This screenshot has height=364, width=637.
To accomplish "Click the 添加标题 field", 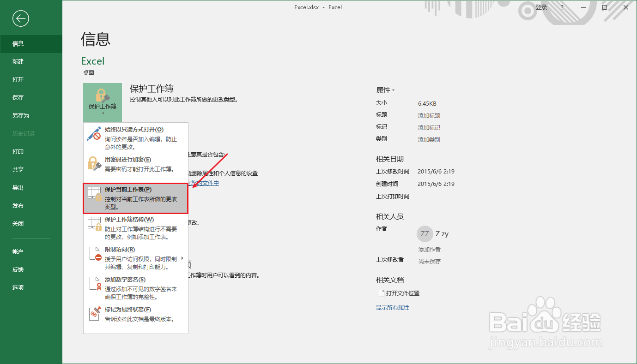I will (x=429, y=115).
